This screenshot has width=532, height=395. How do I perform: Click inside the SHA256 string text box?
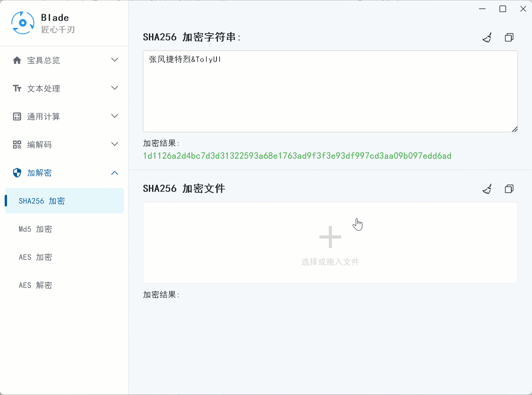click(x=330, y=91)
